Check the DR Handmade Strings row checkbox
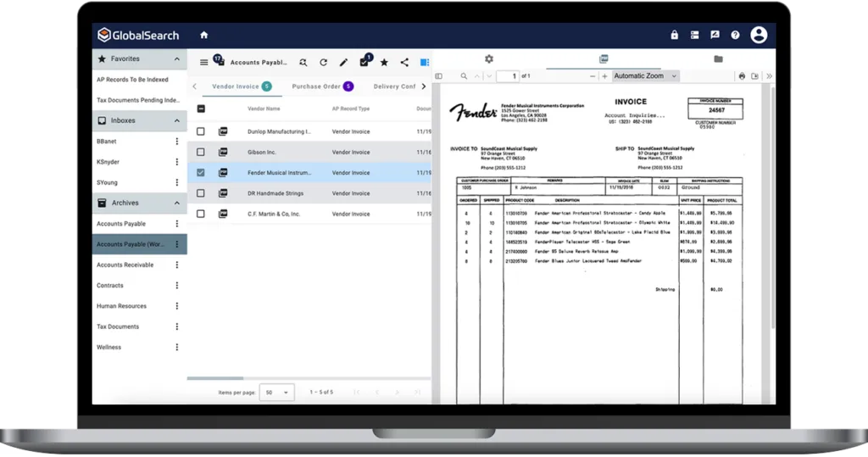The image size is (868, 457). click(x=201, y=193)
